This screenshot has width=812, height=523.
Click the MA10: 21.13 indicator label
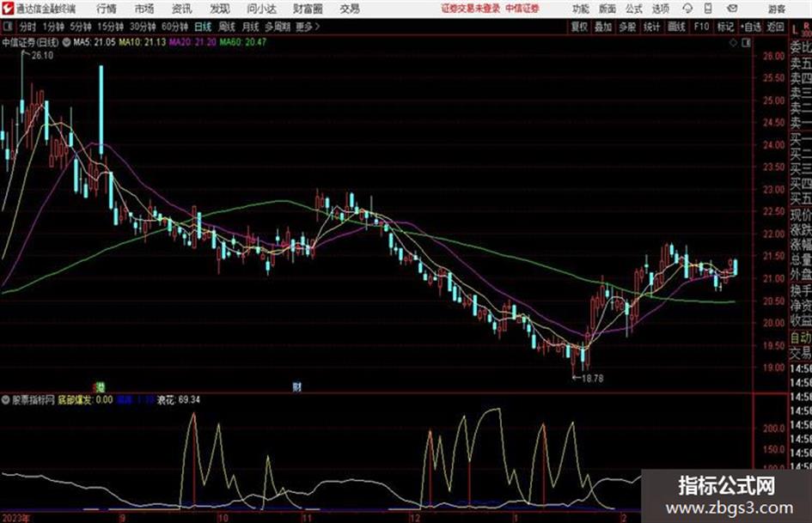[x=143, y=42]
